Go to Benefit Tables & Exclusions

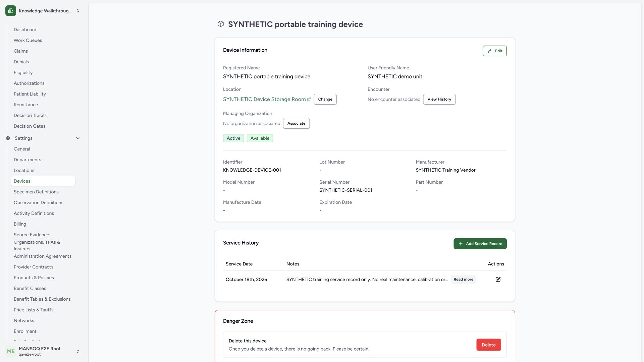[42, 299]
